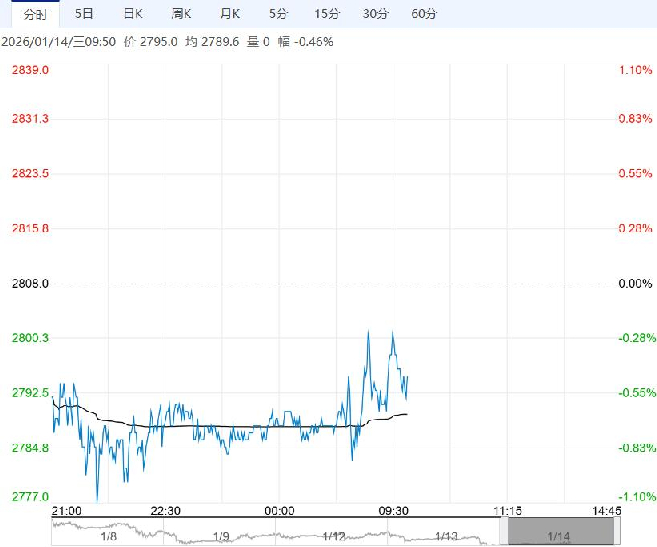Switch to the 15分 interval tab
657x547 pixels.
point(326,14)
